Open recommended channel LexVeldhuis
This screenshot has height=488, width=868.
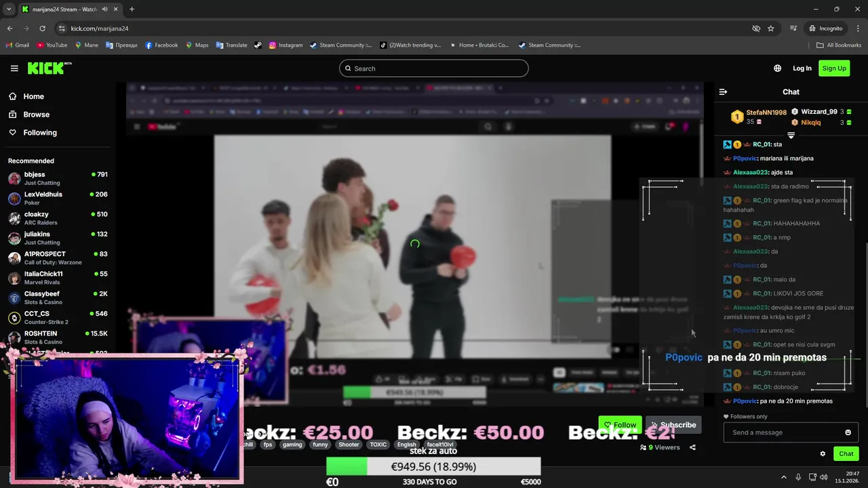58,198
